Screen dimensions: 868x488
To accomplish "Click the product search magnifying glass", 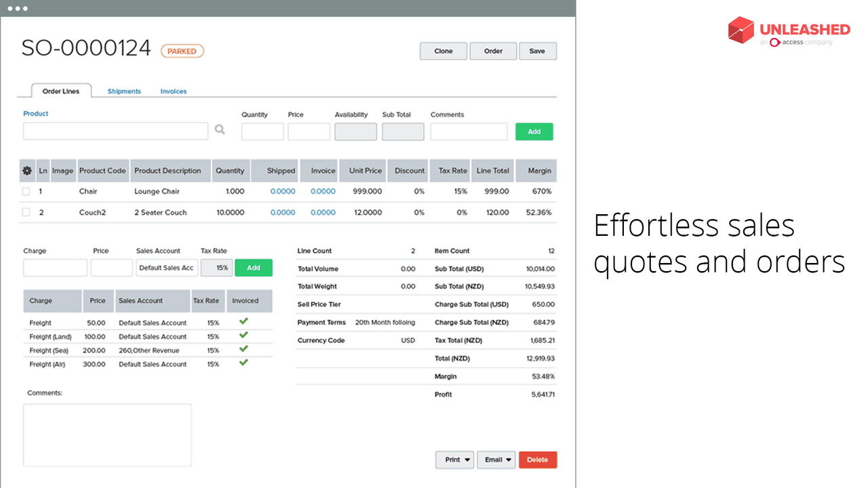I will [x=220, y=129].
